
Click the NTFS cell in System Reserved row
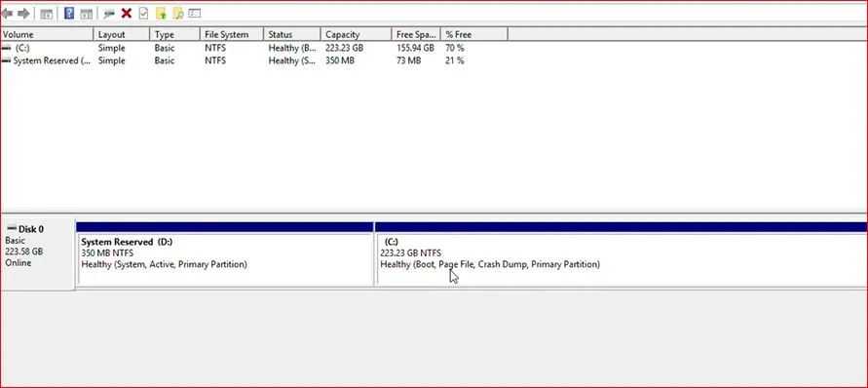215,61
